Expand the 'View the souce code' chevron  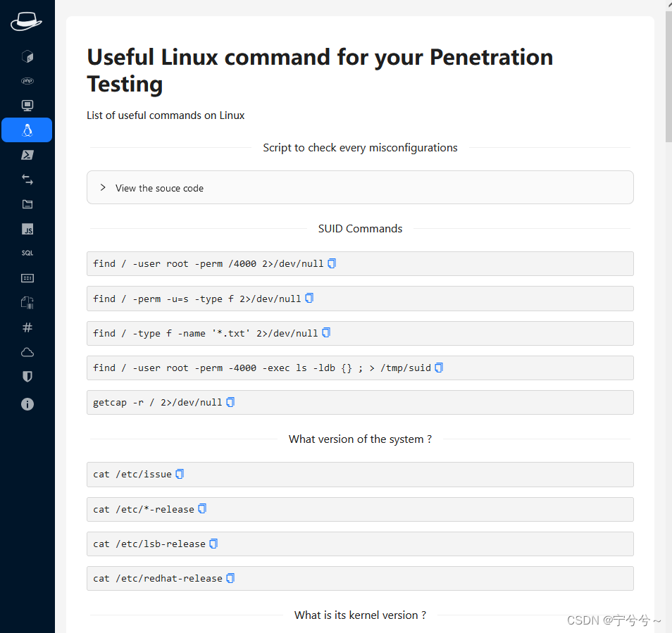click(x=103, y=187)
